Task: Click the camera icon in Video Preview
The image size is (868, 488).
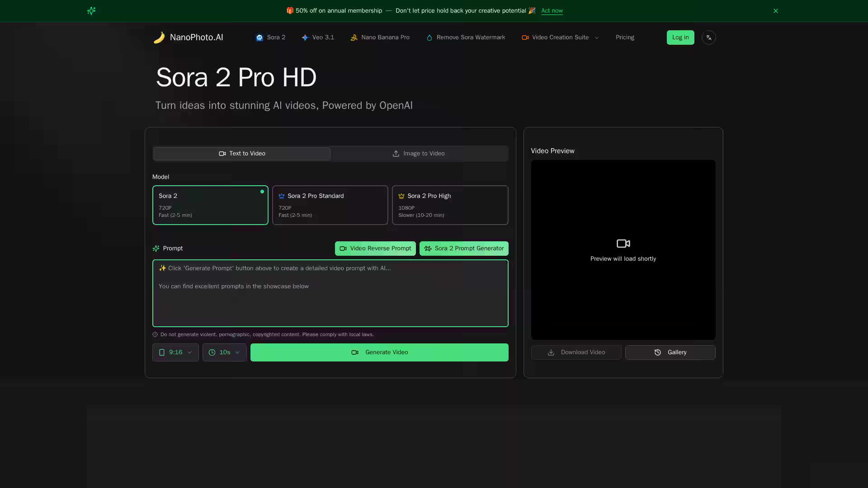Action: tap(623, 244)
